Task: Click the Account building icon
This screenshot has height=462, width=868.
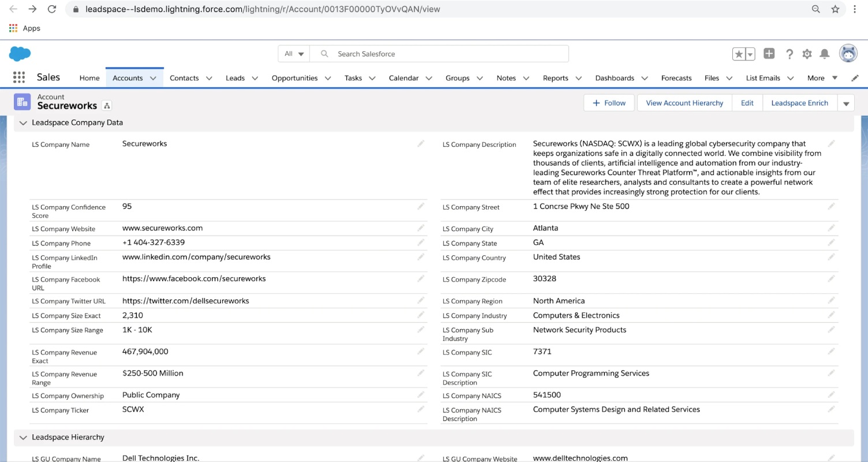Action: (x=23, y=102)
